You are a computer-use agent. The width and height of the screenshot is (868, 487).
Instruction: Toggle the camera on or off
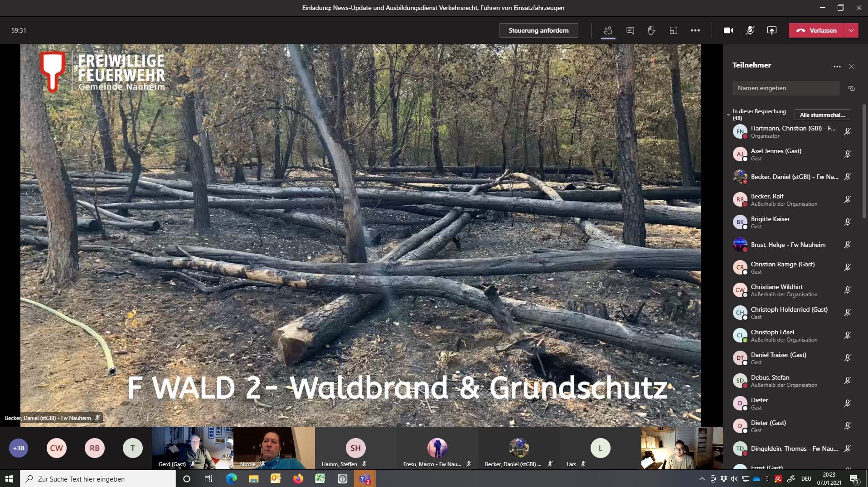(x=728, y=30)
